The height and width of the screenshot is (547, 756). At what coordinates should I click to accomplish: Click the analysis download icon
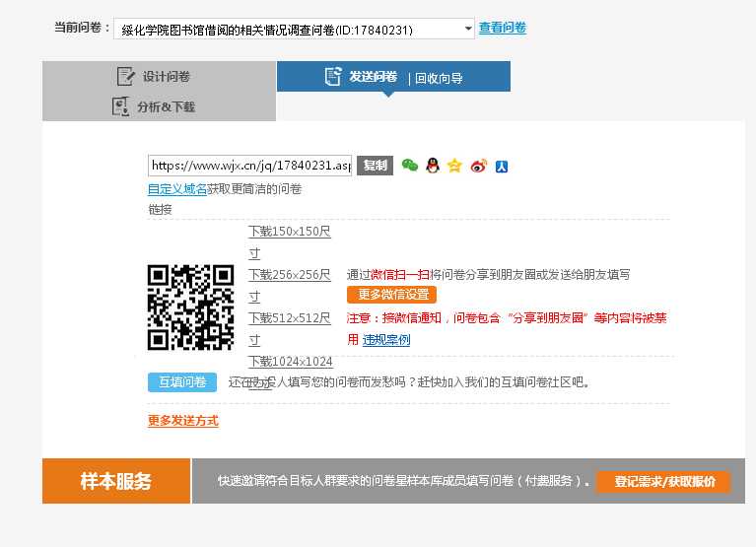(x=120, y=106)
